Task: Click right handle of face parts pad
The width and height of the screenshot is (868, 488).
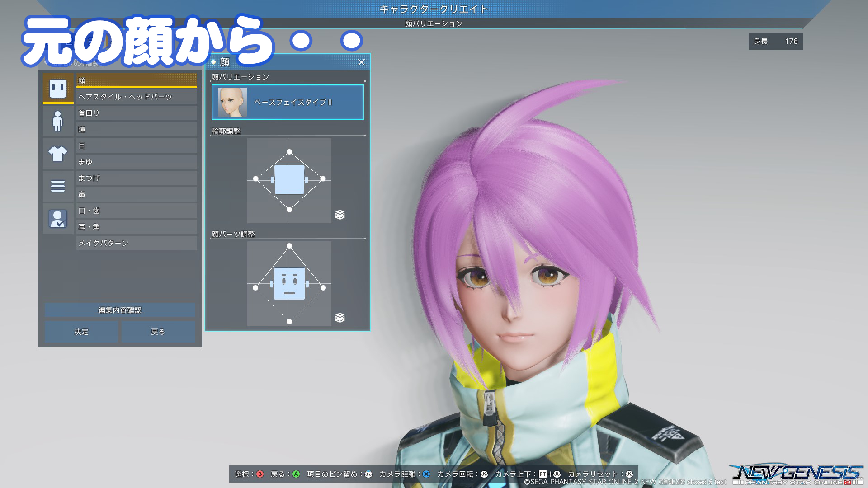Action: coord(323,287)
